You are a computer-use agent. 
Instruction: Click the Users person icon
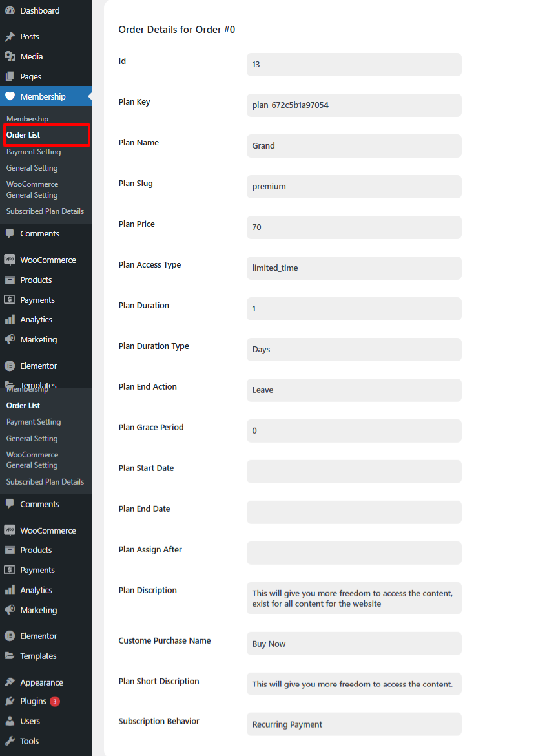click(x=10, y=721)
